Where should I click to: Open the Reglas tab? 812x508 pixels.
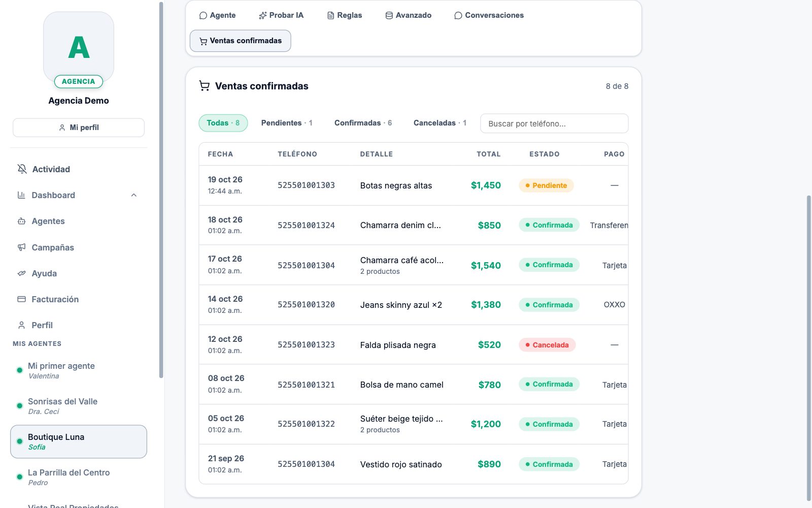click(x=345, y=15)
